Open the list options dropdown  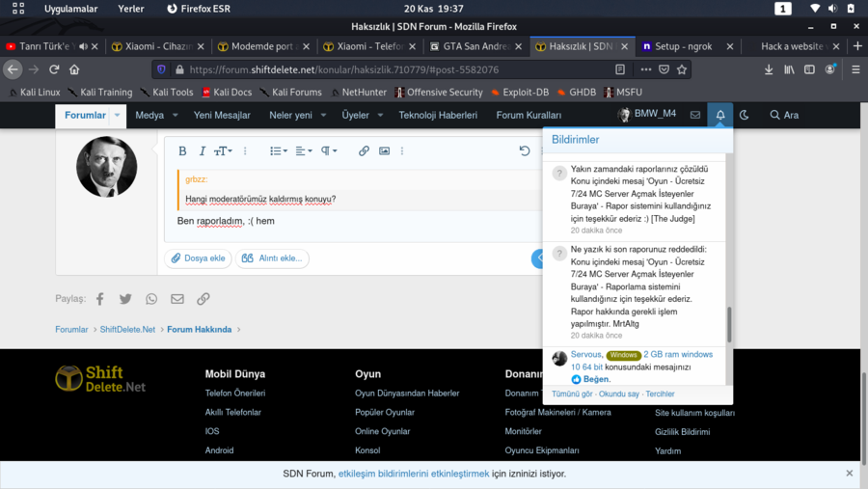point(278,150)
